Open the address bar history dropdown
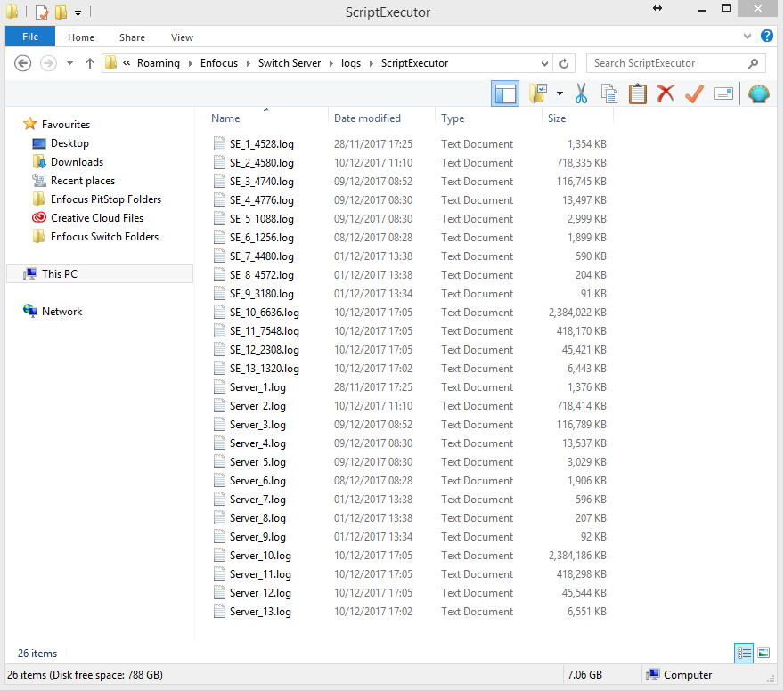784x691 pixels. pyautogui.click(x=544, y=63)
